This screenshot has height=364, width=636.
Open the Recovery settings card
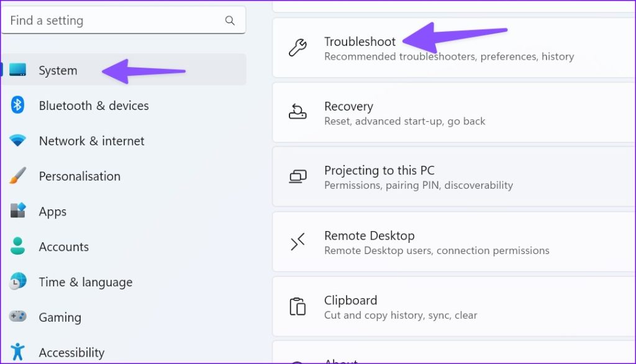pos(454,113)
